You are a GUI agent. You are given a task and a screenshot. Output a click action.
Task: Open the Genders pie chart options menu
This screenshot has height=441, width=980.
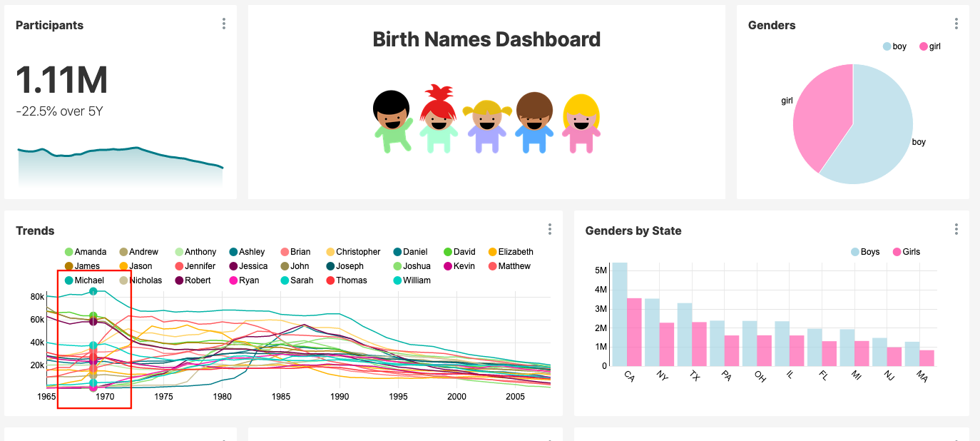[956, 24]
